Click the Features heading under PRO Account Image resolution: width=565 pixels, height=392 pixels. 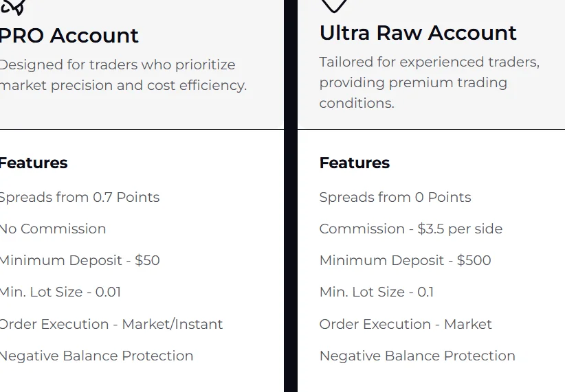pos(33,163)
